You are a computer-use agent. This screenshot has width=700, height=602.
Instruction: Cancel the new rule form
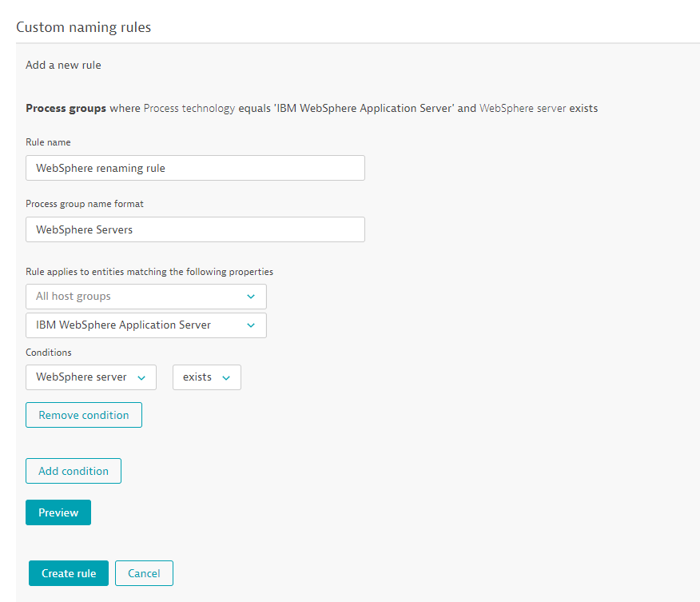144,573
